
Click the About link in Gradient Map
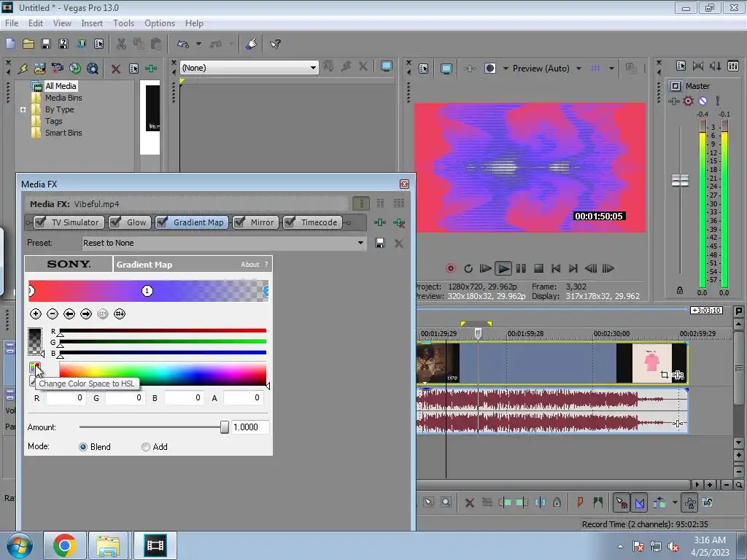pos(249,264)
